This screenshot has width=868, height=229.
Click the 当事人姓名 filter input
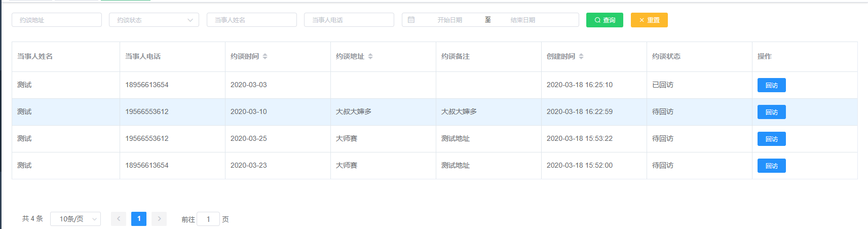coord(252,20)
